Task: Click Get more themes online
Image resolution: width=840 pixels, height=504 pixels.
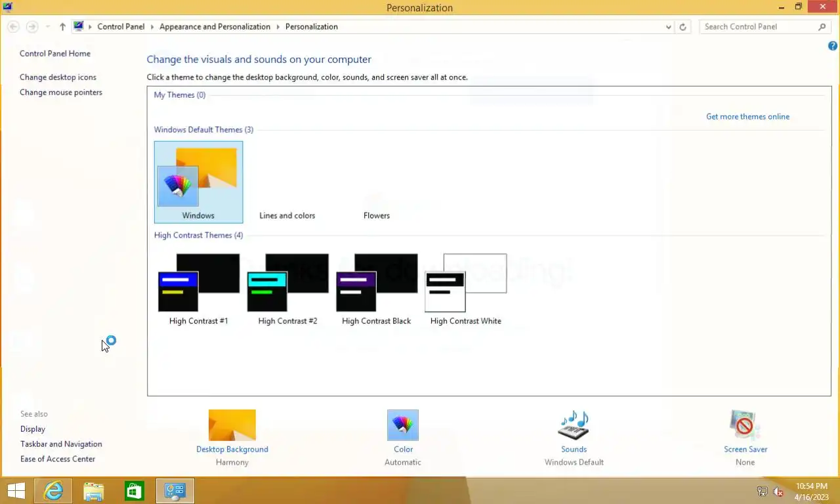Action: [x=747, y=117]
